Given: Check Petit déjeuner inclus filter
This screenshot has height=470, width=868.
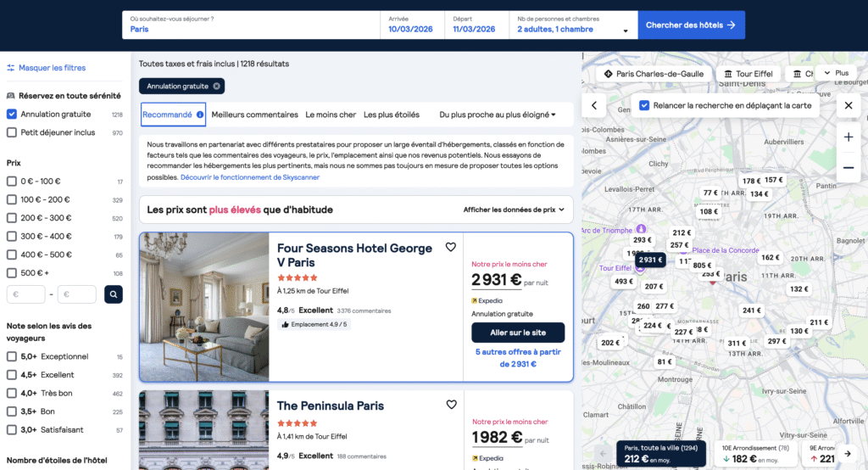Looking at the screenshot, I should click(x=12, y=132).
